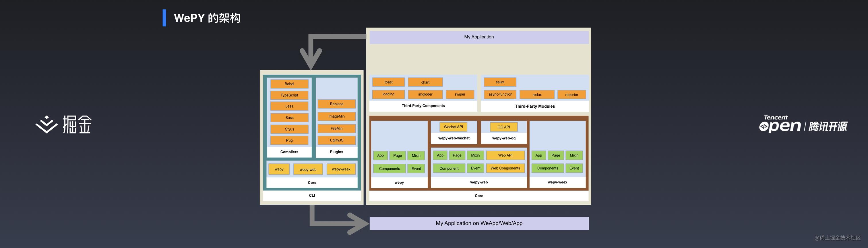Click the Juejin logo on the left

(63, 124)
